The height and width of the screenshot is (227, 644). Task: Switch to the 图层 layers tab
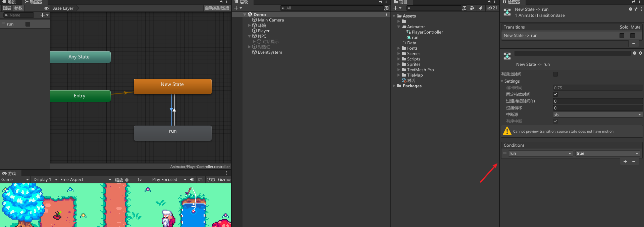[x=7, y=8]
